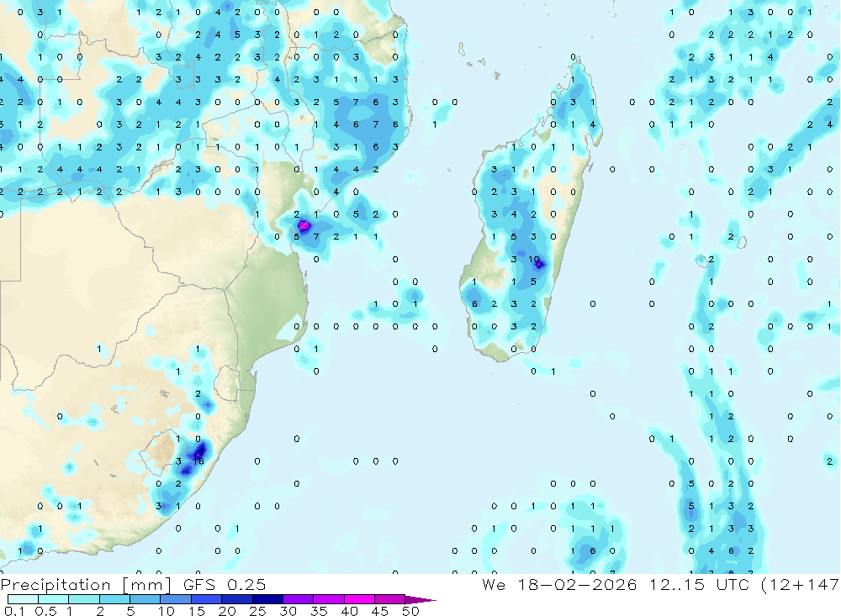The width and height of the screenshot is (841, 616).
Task: Click the legend tick label "25"
Action: click(257, 611)
